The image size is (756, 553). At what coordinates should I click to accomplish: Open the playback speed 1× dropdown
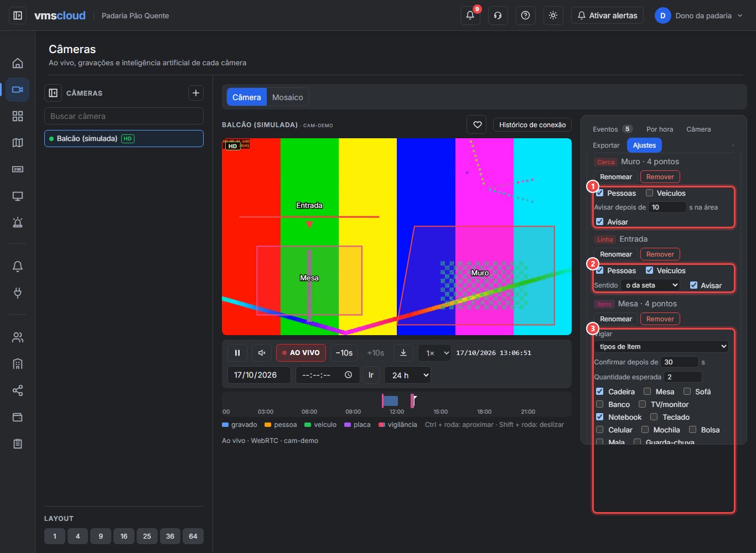434,353
